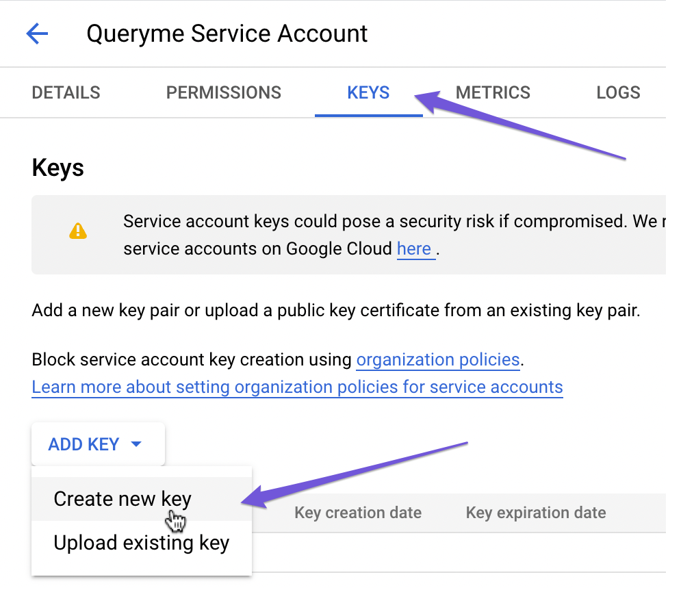The image size is (694, 616).
Task: Select the KEYS tab
Action: 368,93
